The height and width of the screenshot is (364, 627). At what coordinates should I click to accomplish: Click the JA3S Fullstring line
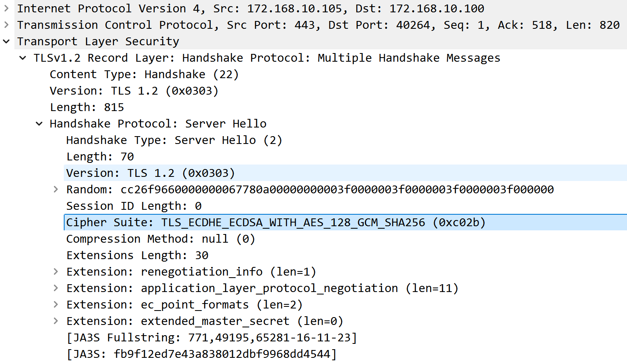click(211, 338)
